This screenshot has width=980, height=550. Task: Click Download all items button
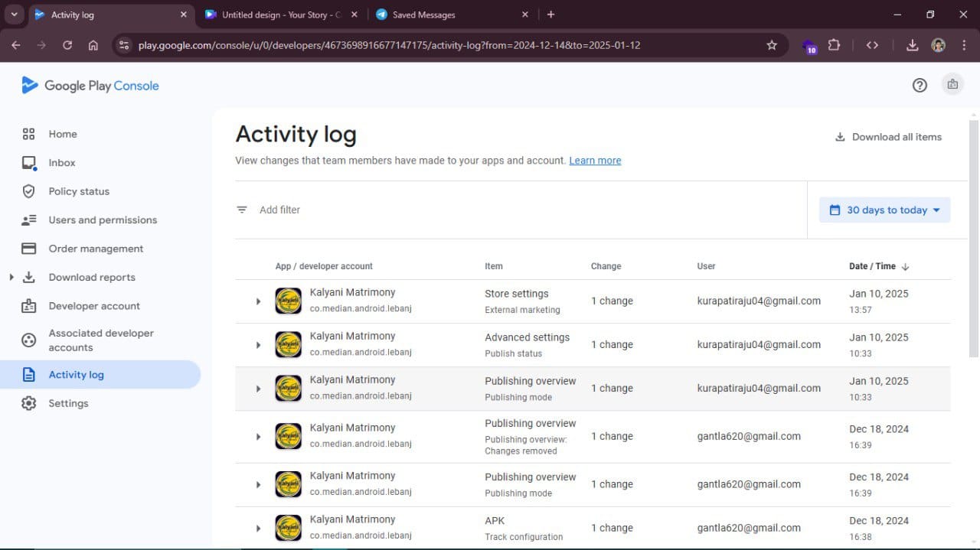(x=888, y=137)
